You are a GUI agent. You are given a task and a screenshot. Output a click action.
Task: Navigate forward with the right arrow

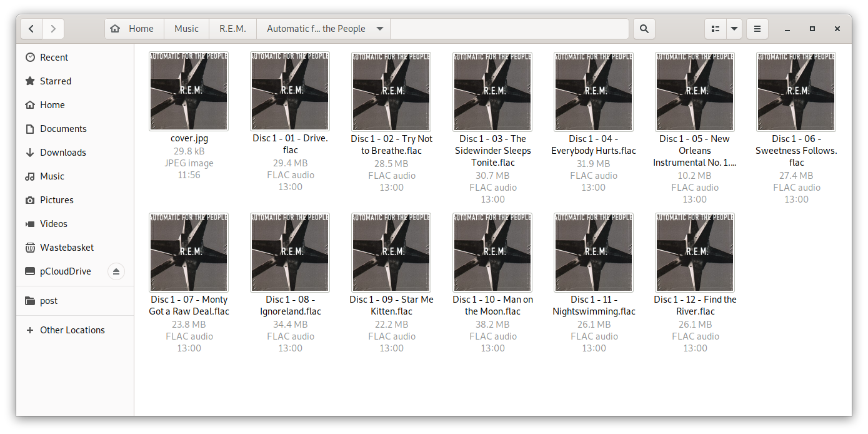(53, 28)
